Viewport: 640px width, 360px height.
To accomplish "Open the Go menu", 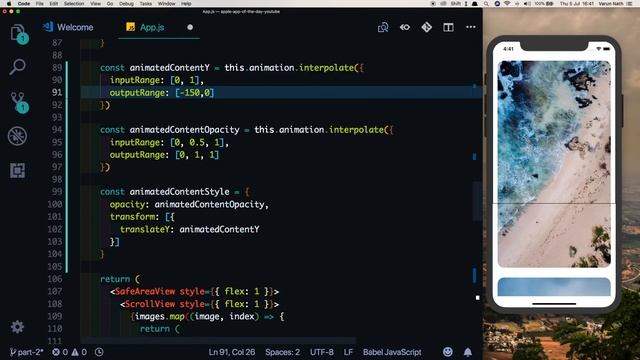I will [x=110, y=3].
